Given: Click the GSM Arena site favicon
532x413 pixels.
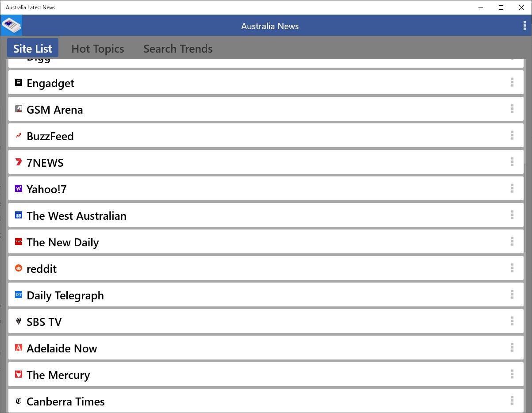Looking at the screenshot, I should 19,109.
